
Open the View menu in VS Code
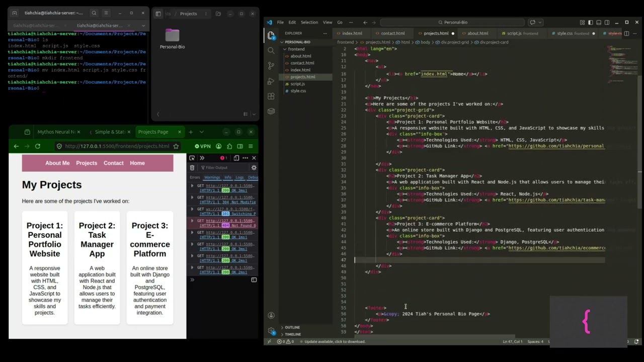(328, 22)
